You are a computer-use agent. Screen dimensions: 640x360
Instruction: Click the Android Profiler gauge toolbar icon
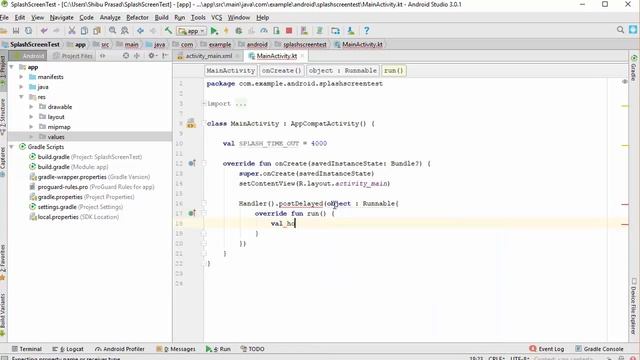pos(264,31)
